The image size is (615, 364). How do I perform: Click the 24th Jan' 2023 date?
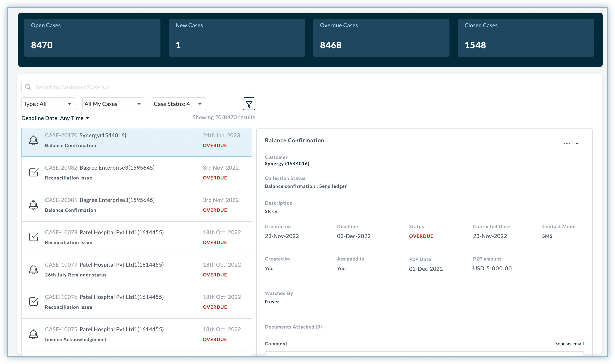pos(221,135)
